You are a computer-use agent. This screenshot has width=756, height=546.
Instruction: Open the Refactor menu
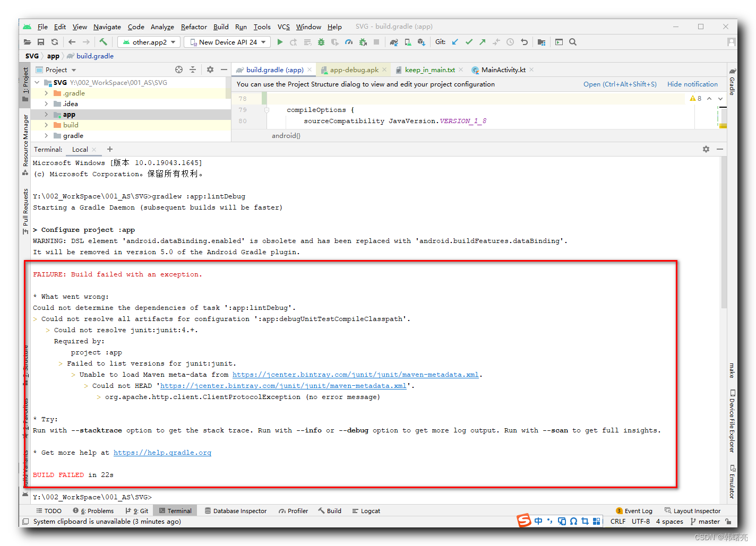tap(194, 27)
